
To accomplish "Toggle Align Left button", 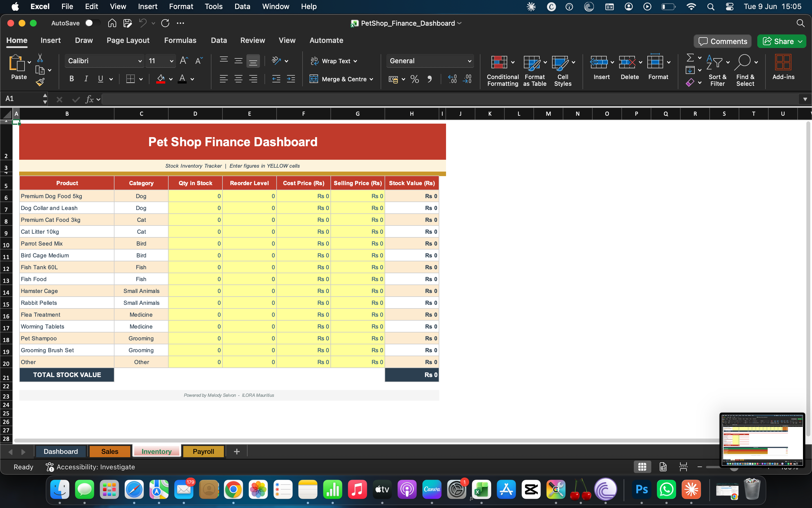I will (224, 79).
